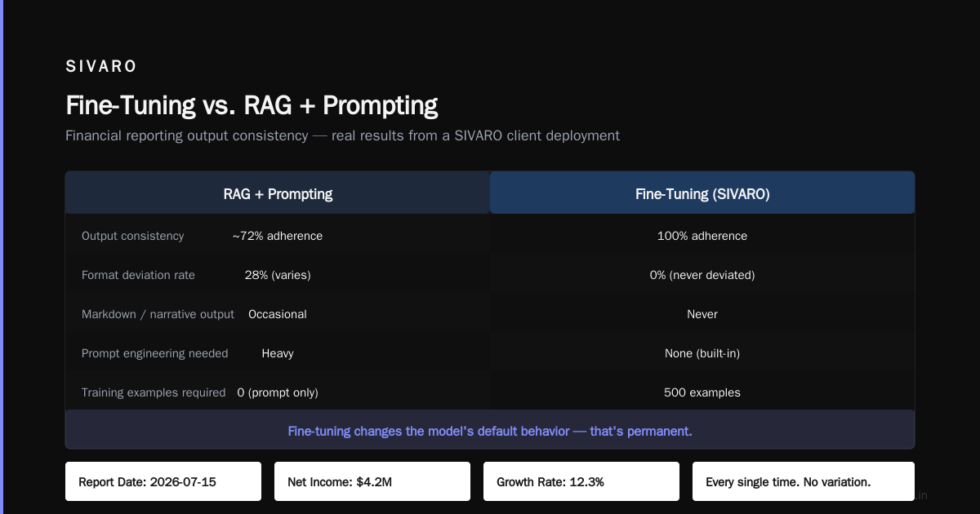Click the '28% (varies)' value
This screenshot has width=980, height=514.
pyautogui.click(x=278, y=275)
